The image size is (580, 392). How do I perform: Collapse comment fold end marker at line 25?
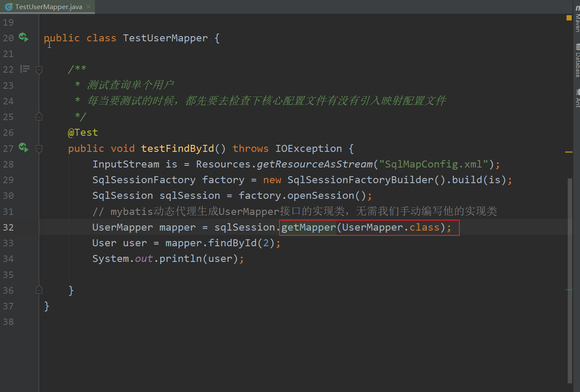tap(39, 116)
